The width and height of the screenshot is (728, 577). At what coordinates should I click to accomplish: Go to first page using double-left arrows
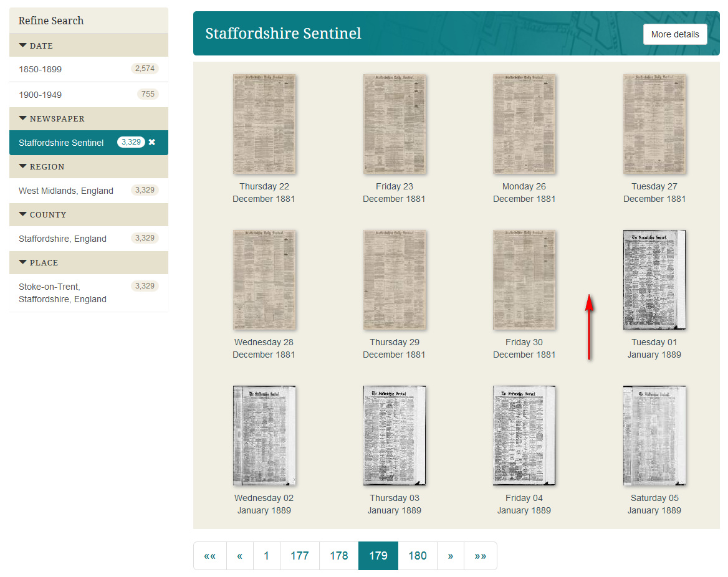[x=210, y=556]
